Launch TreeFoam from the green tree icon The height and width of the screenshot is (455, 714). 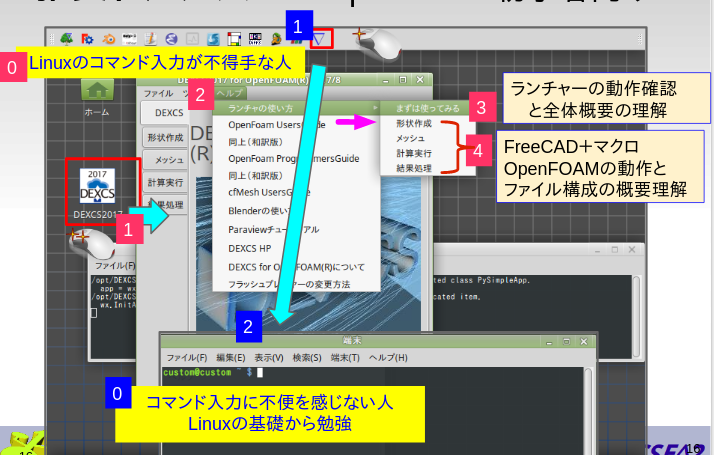67,39
